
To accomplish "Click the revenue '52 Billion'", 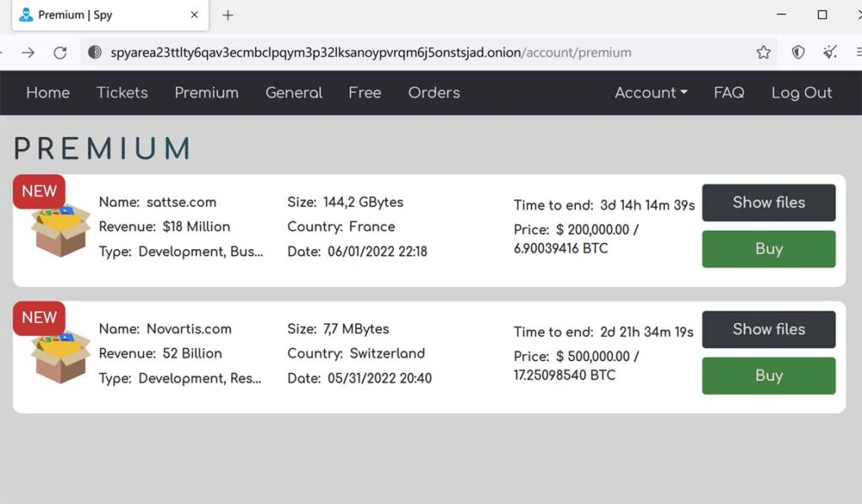I will (x=193, y=353).
